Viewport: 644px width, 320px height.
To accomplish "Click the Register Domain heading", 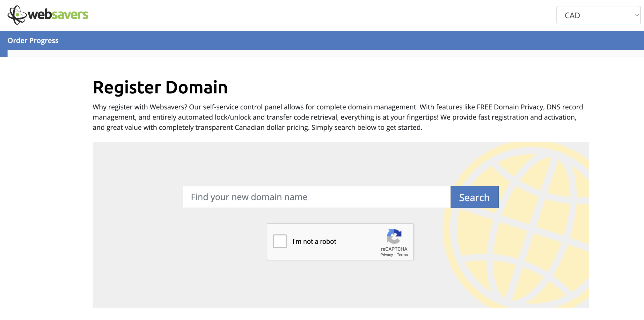I will click(160, 87).
